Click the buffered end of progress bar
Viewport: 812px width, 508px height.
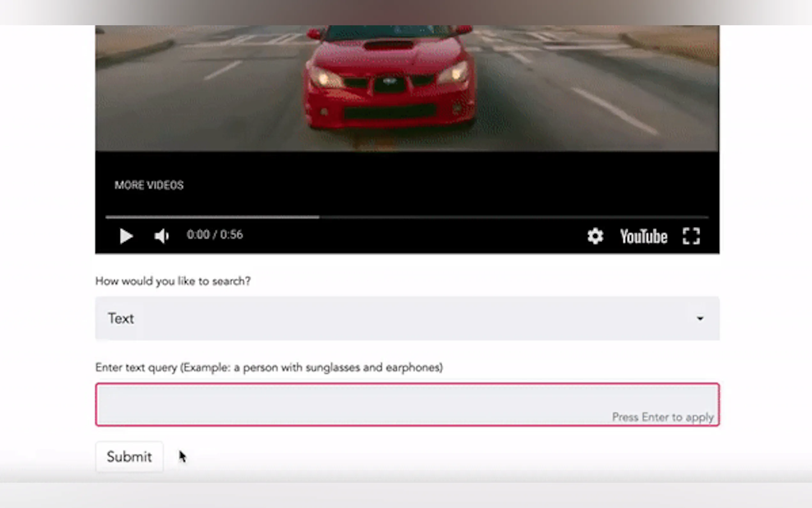point(318,218)
